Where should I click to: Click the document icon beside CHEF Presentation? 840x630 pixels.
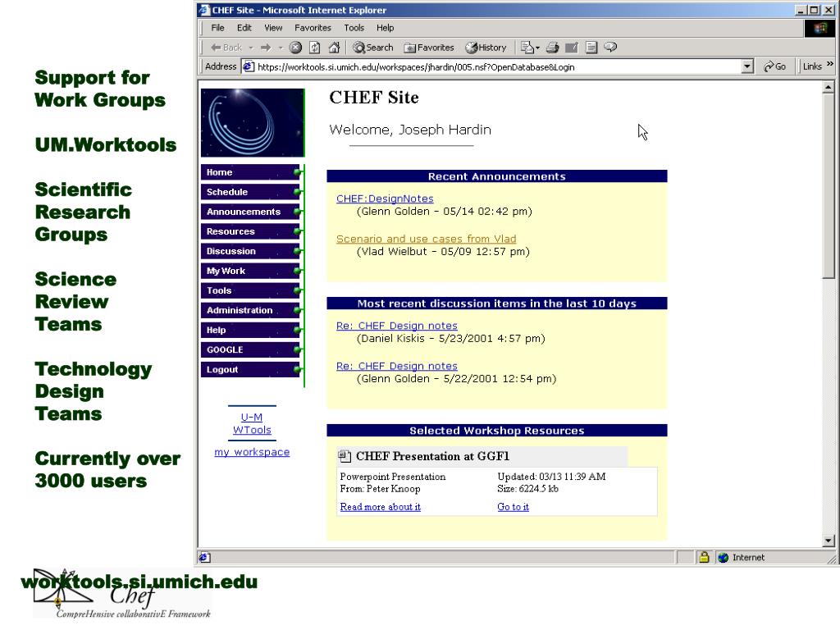click(x=345, y=456)
